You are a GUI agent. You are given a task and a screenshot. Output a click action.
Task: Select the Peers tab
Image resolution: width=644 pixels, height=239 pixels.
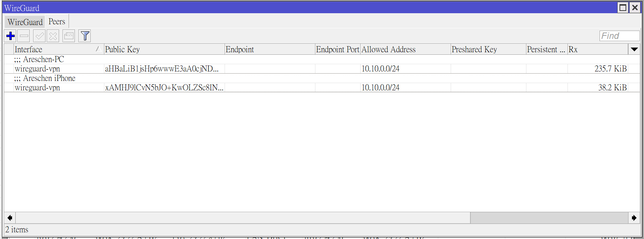[57, 22]
